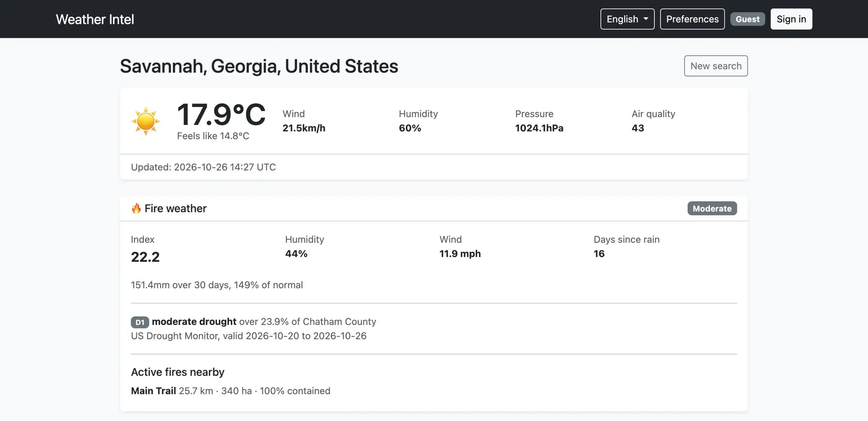Click the sunny weather icon

point(146,121)
